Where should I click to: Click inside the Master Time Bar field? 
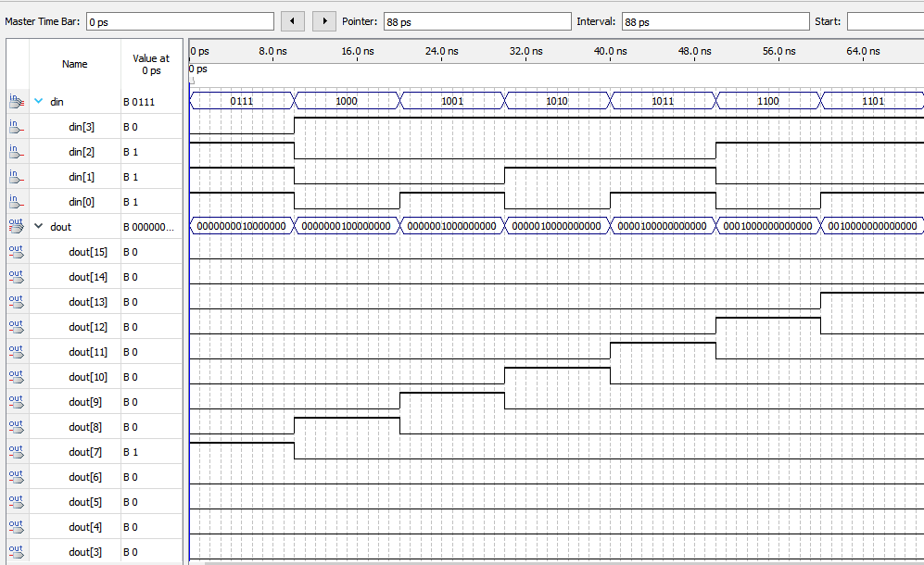tap(180, 20)
